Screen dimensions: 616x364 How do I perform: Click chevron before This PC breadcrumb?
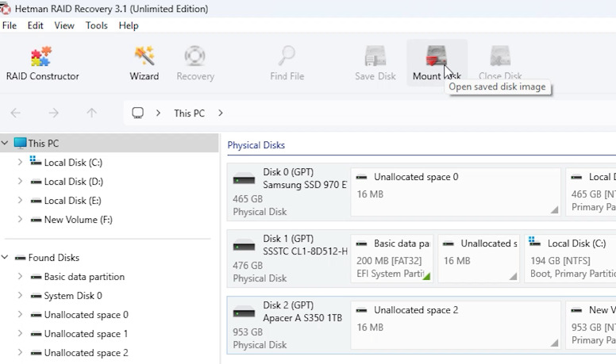(158, 113)
